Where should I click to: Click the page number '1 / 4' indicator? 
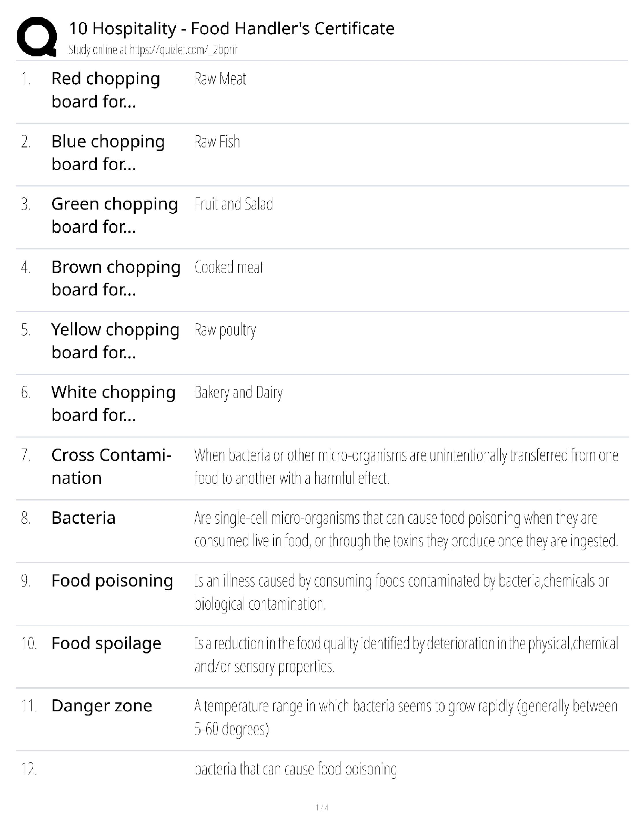(322, 808)
